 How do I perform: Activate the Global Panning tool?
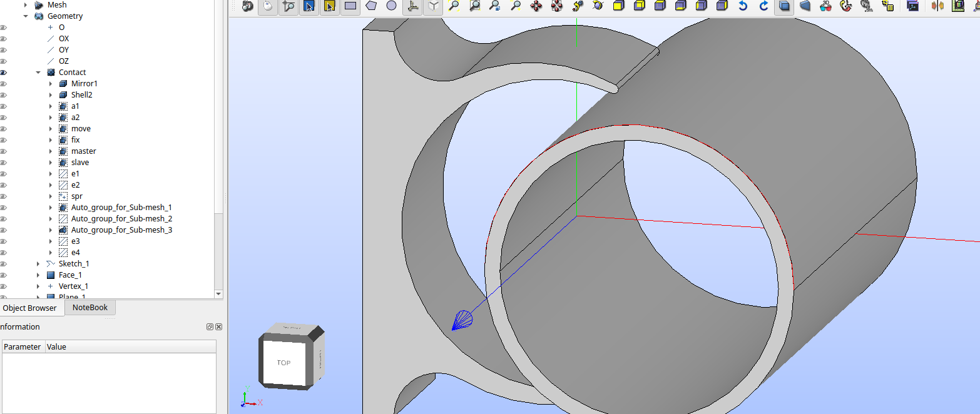(x=557, y=6)
